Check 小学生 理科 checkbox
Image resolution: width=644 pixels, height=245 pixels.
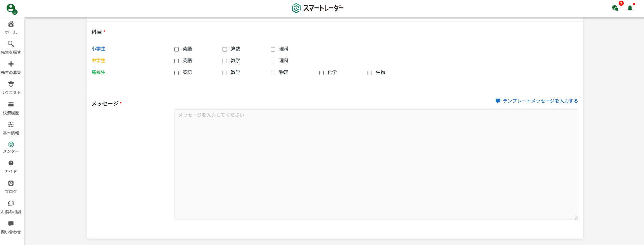pos(273,49)
